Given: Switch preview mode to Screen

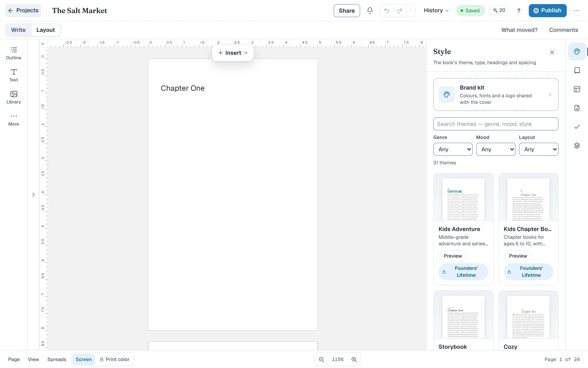Looking at the screenshot, I should pyautogui.click(x=84, y=359).
